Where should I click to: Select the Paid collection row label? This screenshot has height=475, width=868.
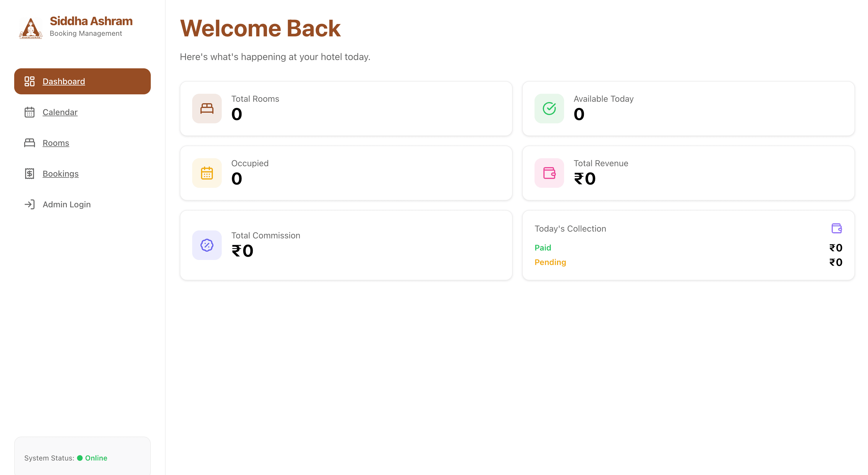[542, 248]
